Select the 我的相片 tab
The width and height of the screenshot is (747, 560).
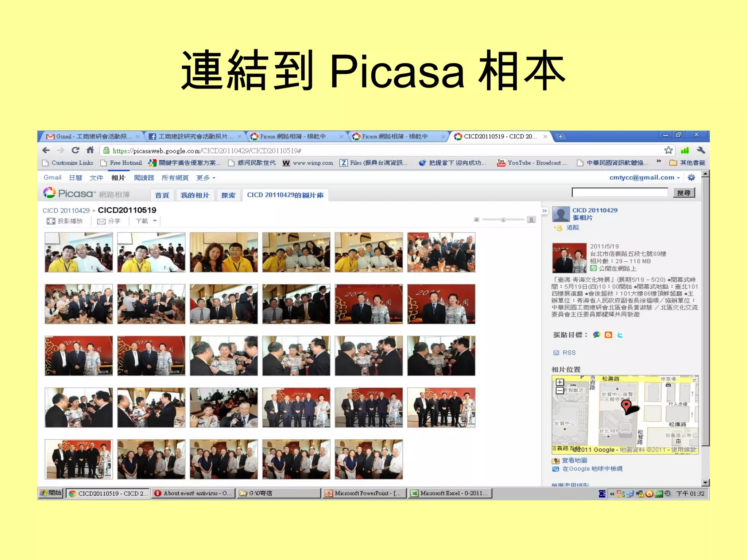click(195, 195)
